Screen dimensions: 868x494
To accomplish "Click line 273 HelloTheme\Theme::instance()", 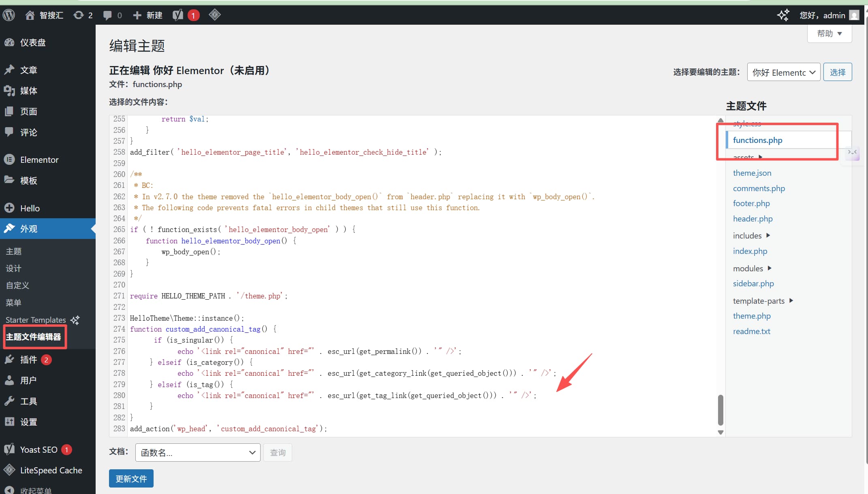I will [x=187, y=318].
